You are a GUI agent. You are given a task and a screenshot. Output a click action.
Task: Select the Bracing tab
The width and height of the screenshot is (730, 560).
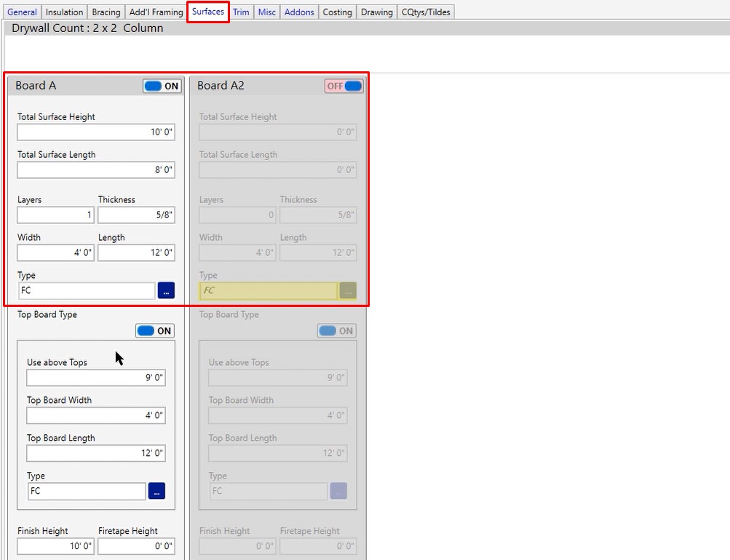tap(106, 12)
